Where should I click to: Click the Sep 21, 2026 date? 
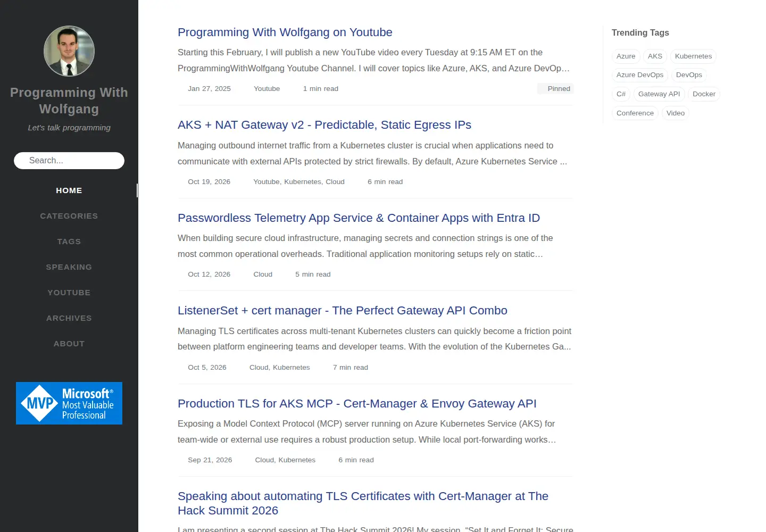point(210,460)
